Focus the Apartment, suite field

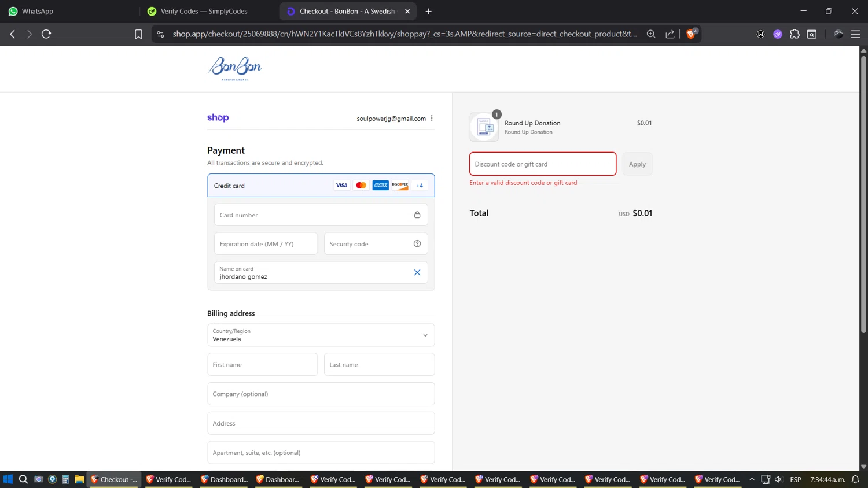coord(321,453)
